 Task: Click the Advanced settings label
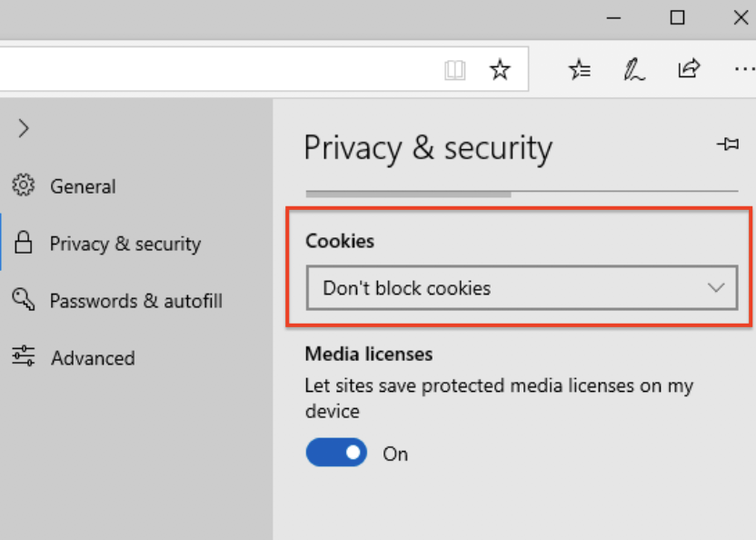pyautogui.click(x=93, y=358)
